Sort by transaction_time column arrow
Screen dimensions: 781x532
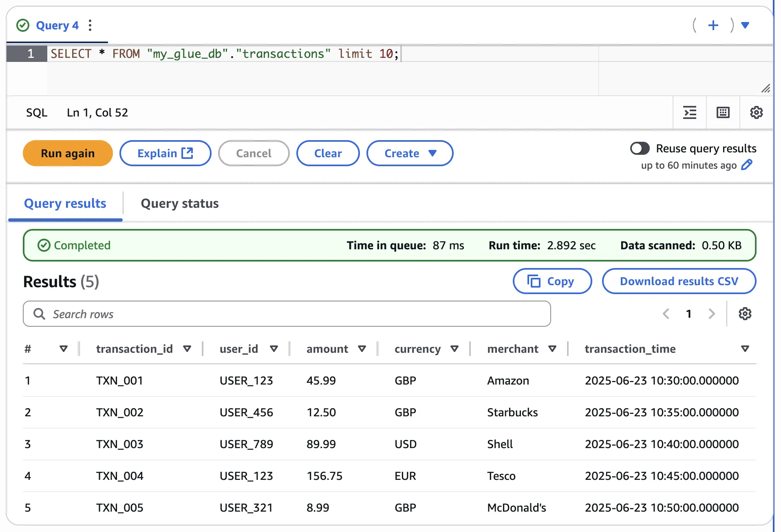point(745,349)
